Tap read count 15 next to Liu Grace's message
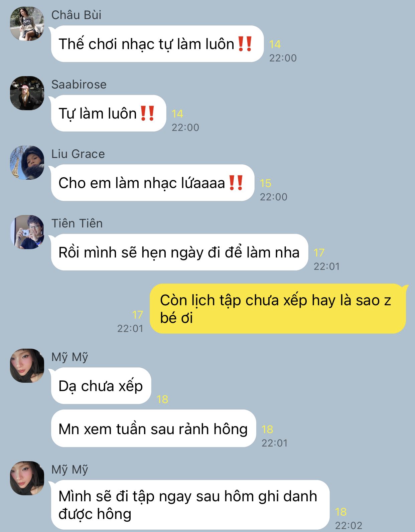The width and height of the screenshot is (415, 532). coord(266,183)
